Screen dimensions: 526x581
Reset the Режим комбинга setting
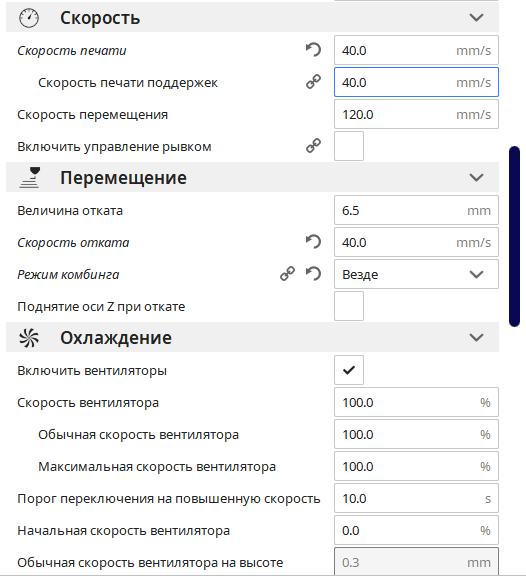(313, 274)
